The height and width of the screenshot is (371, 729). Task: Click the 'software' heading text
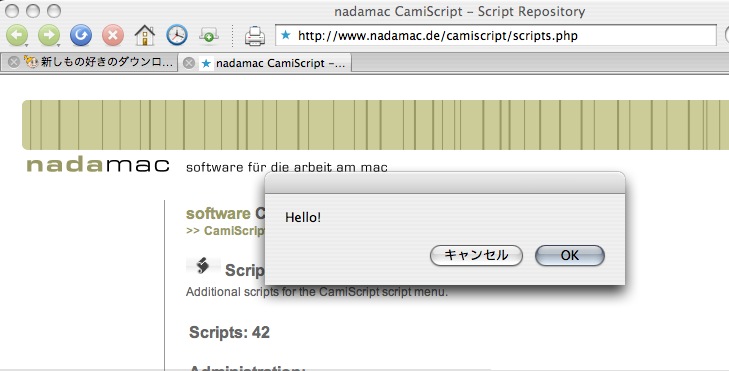coord(218,213)
